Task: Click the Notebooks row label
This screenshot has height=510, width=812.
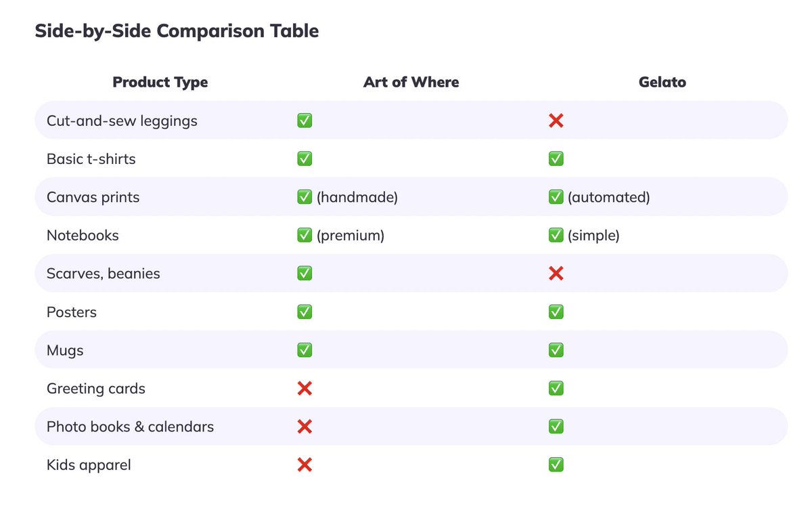Action: tap(83, 235)
